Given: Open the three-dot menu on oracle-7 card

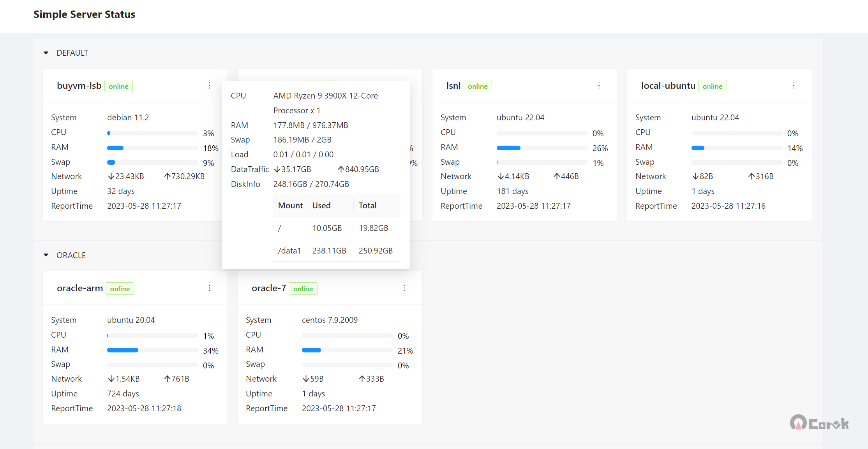Looking at the screenshot, I should coord(404,288).
